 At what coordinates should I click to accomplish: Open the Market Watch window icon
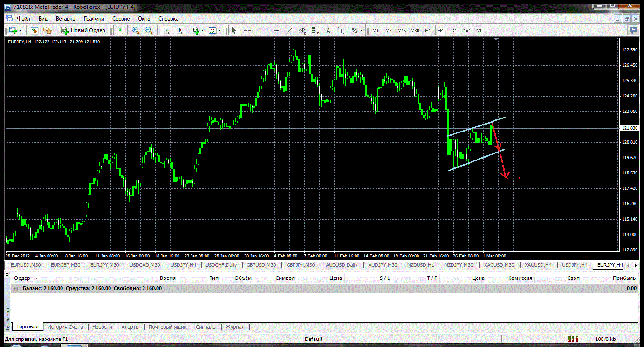34,30
